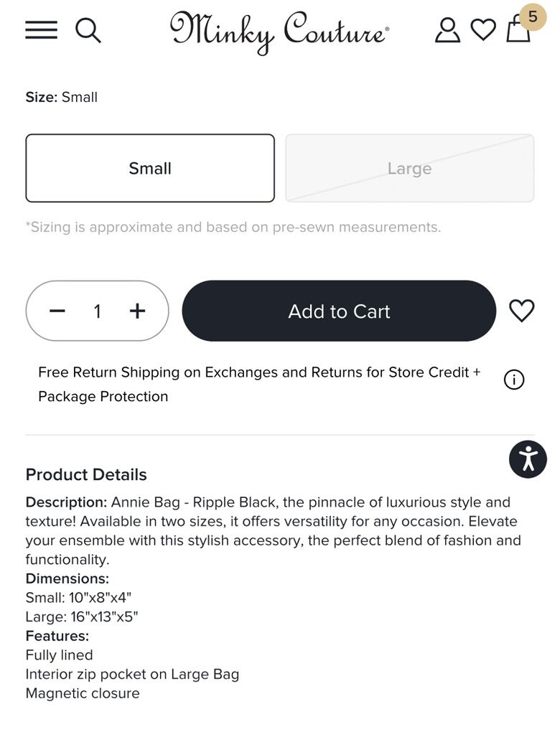Click the Product Details heading
The image size is (560, 732).
tap(86, 474)
